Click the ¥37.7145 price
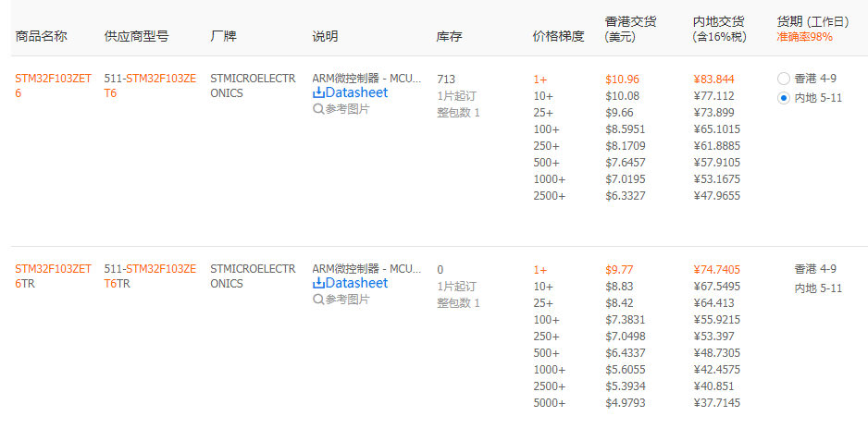The width and height of the screenshot is (868, 441). coord(717,402)
